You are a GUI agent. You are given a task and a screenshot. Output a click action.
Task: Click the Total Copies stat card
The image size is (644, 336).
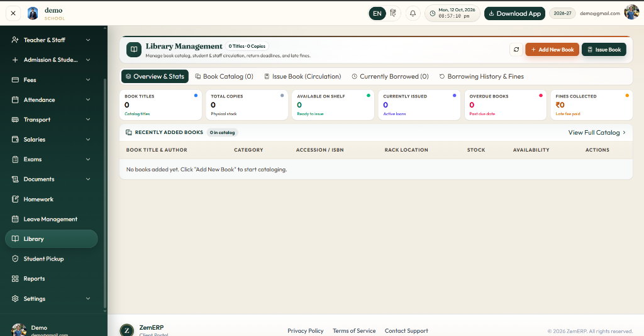[247, 105]
